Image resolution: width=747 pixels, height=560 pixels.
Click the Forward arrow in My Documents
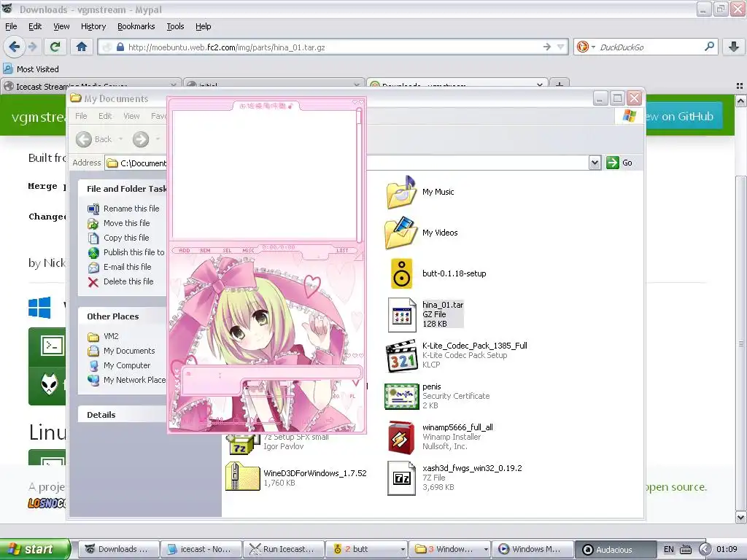141,139
